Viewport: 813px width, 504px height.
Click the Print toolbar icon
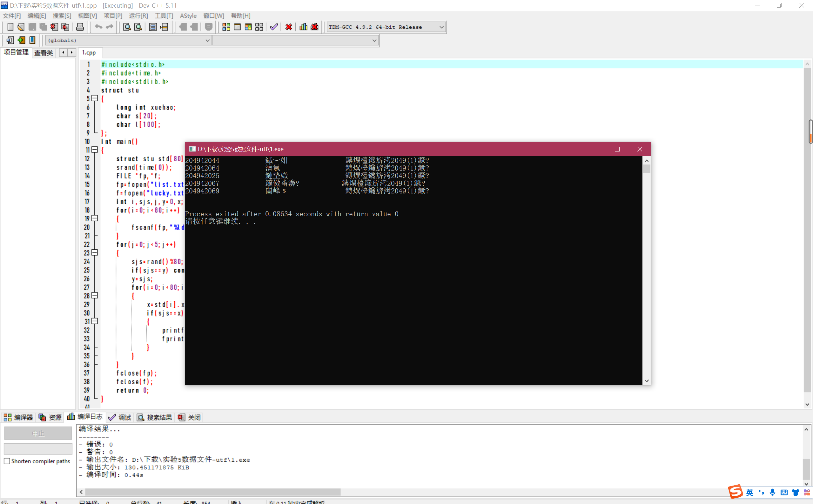80,27
